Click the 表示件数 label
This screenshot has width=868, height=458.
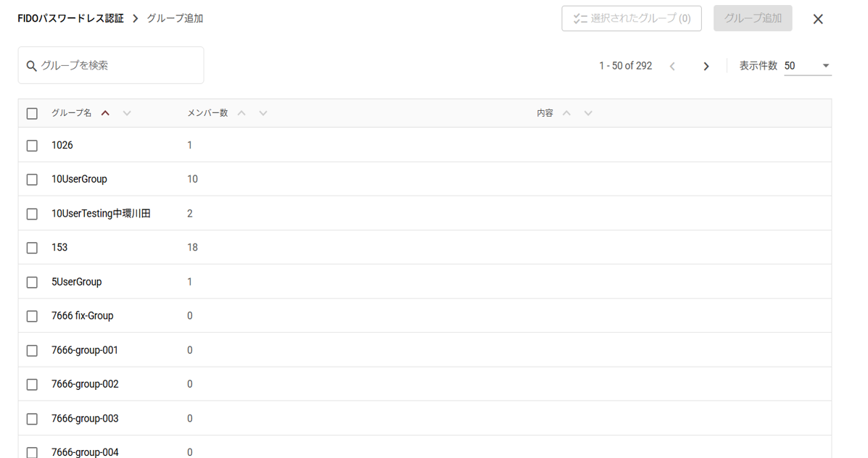pyautogui.click(x=759, y=66)
